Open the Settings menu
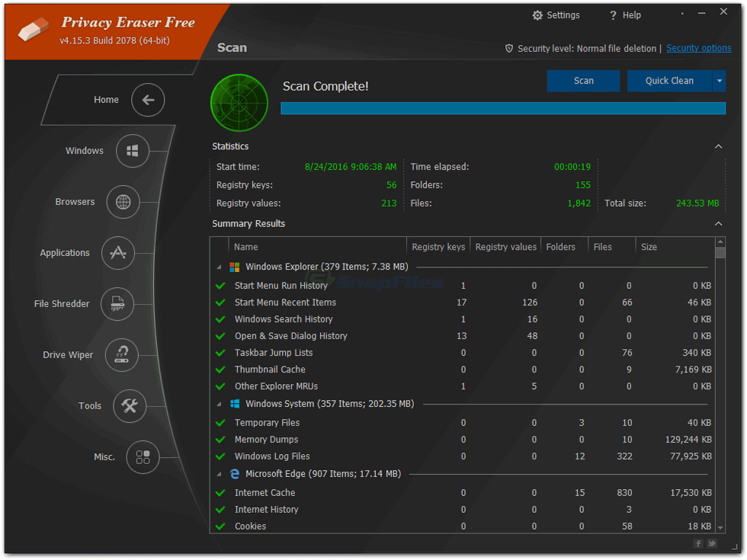Viewport: 747px width, 560px height. click(556, 15)
